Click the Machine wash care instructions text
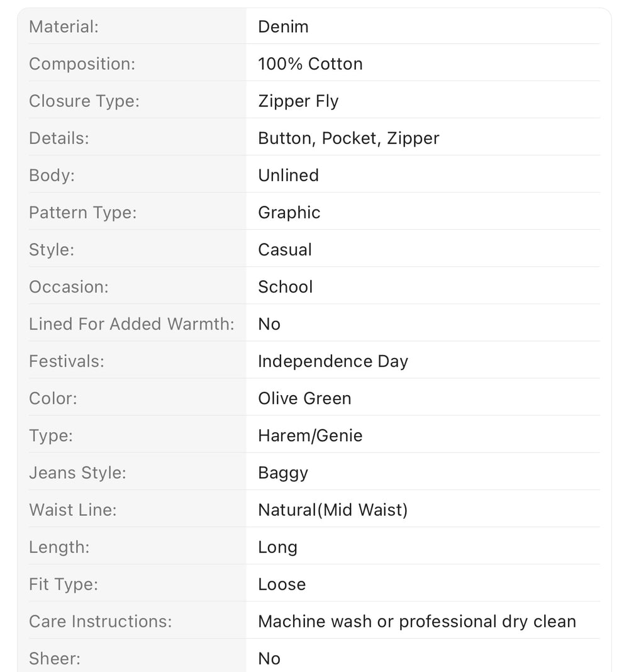The width and height of the screenshot is (629, 672). point(417,622)
